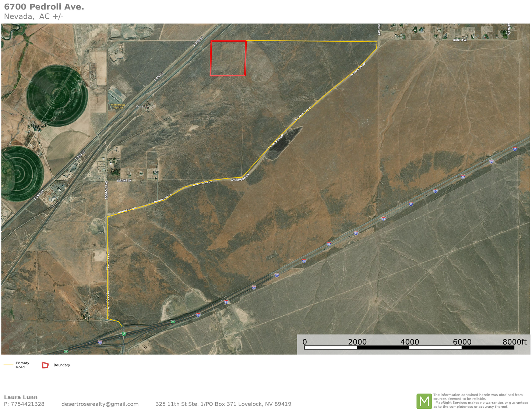
Task: Click the 8000ft label on scale bar
Action: (x=514, y=342)
